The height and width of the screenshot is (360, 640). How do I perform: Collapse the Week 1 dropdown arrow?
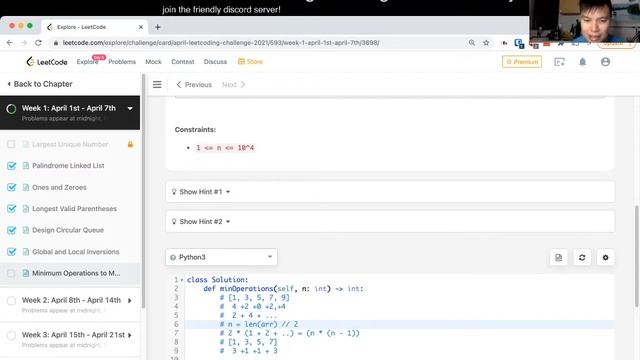130,109
